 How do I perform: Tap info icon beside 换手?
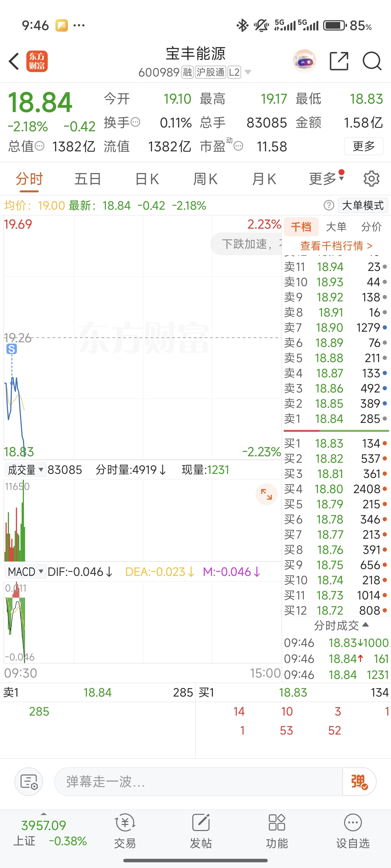135,122
